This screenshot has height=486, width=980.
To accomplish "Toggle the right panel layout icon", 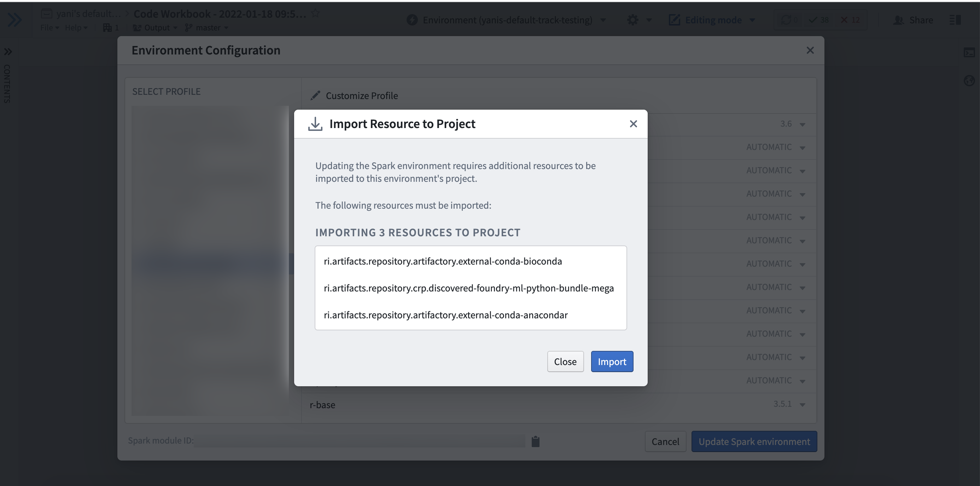I will click(955, 20).
